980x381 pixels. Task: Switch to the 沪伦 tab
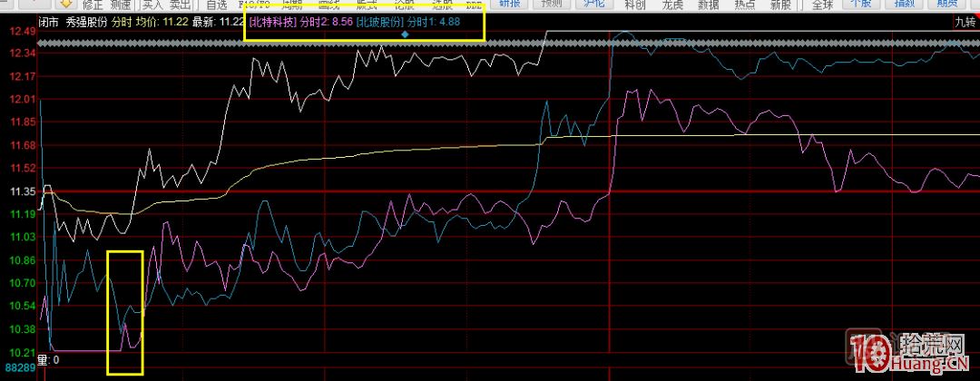[x=593, y=4]
